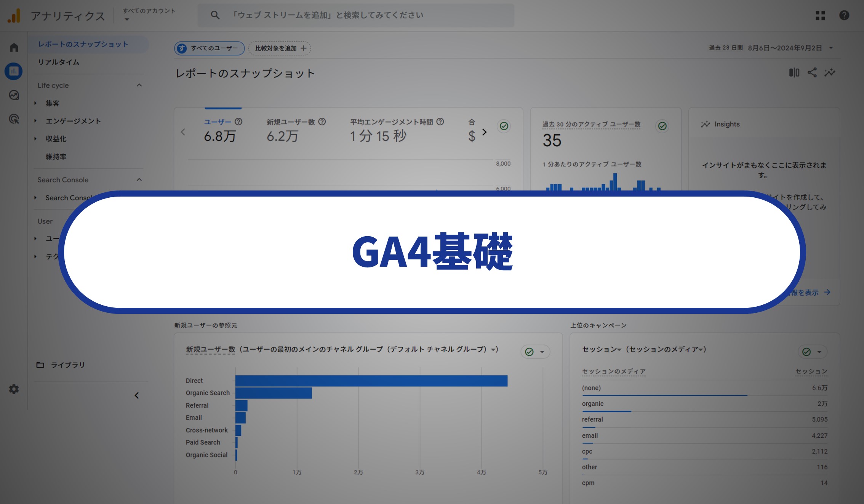Viewport: 864px width, 504px height.
Task: Click the すべてのユーザー comparison chip
Action: click(209, 48)
